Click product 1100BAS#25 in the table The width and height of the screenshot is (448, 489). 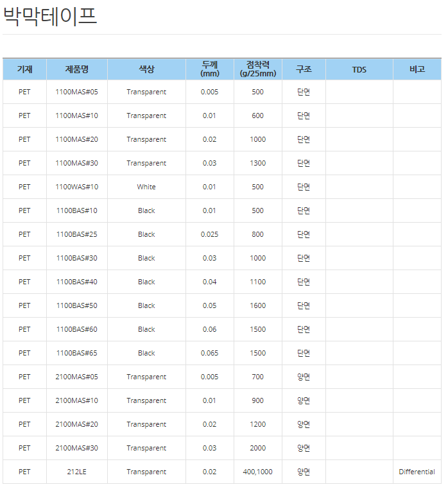[77, 234]
